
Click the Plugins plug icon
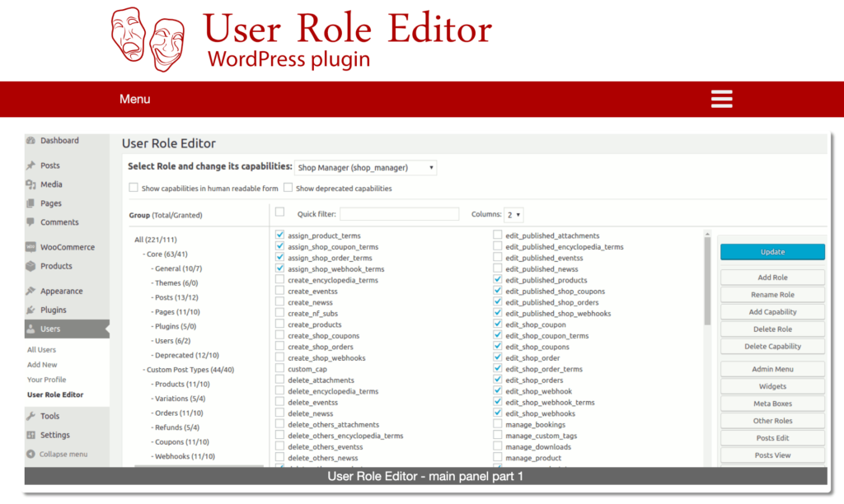(30, 310)
